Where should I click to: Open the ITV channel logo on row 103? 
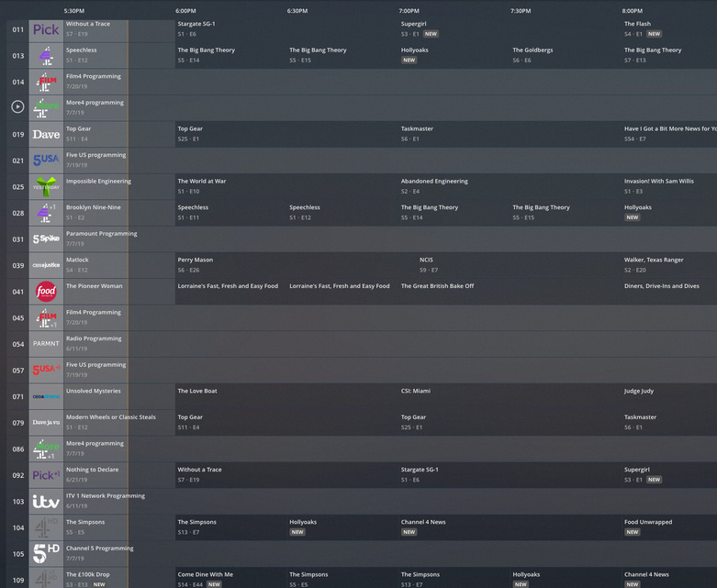[x=46, y=502]
